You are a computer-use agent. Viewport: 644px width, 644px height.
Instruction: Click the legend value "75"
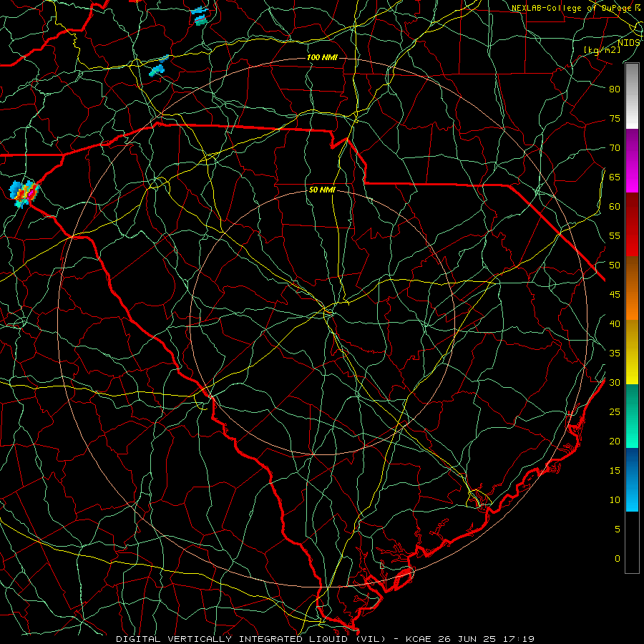(615, 119)
